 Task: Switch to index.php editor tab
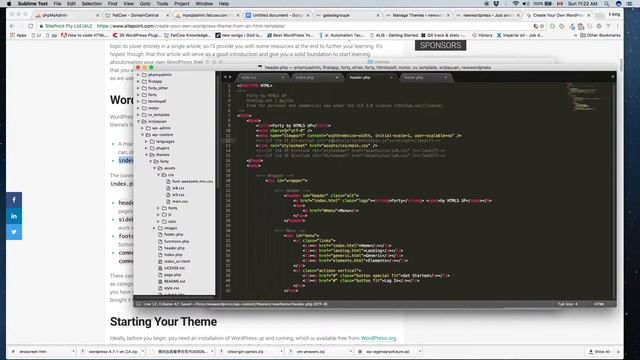coord(316,78)
